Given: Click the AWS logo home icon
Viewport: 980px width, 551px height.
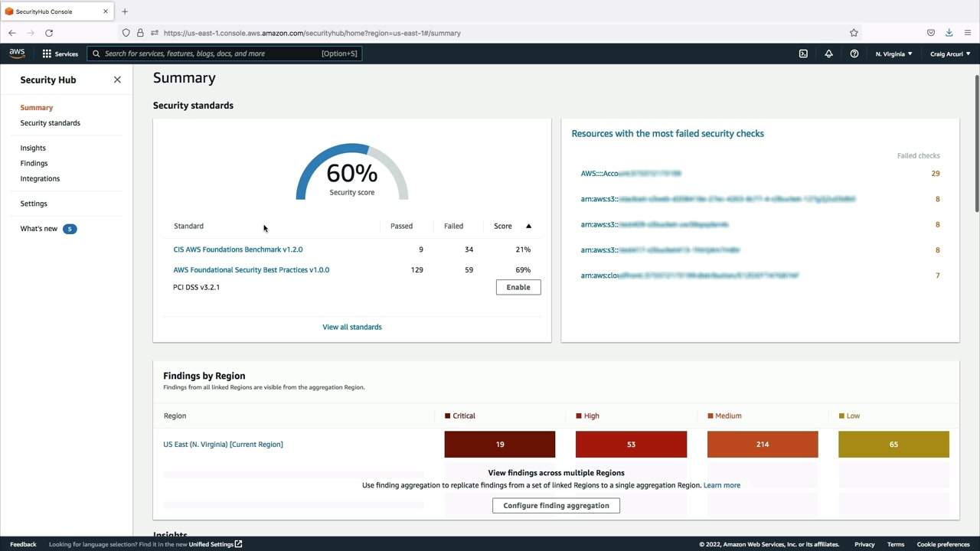Looking at the screenshot, I should click(17, 54).
